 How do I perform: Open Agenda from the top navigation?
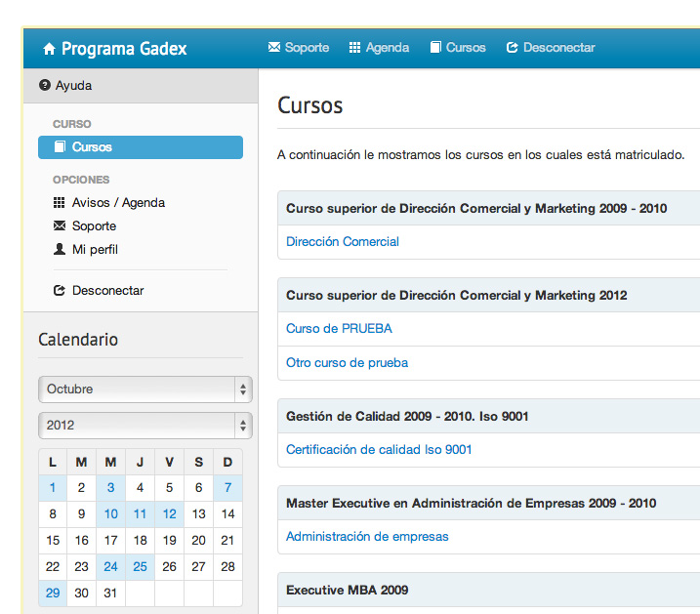tap(379, 47)
